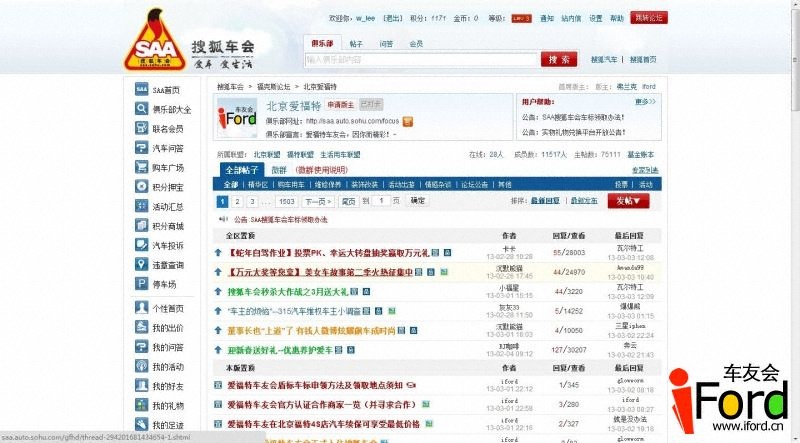Go to page 2 of threads
This screenshot has width=800, height=443.
237,202
